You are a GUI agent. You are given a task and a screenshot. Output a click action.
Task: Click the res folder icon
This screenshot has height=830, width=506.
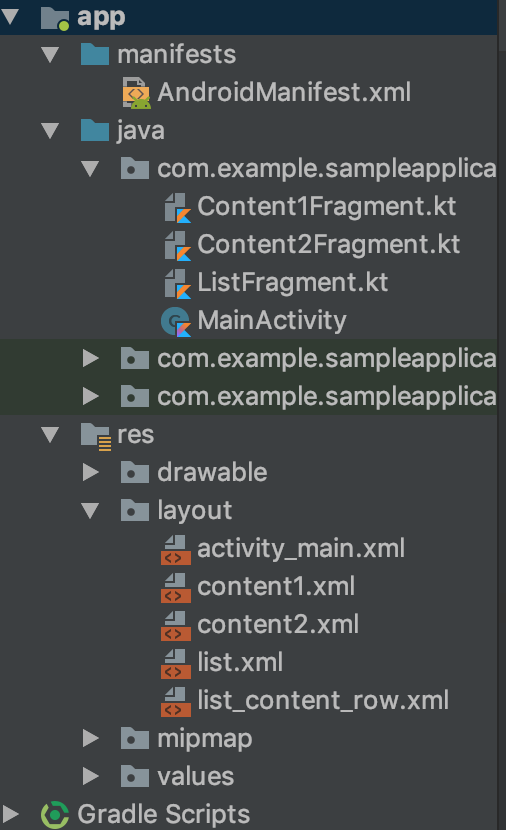(x=96, y=436)
